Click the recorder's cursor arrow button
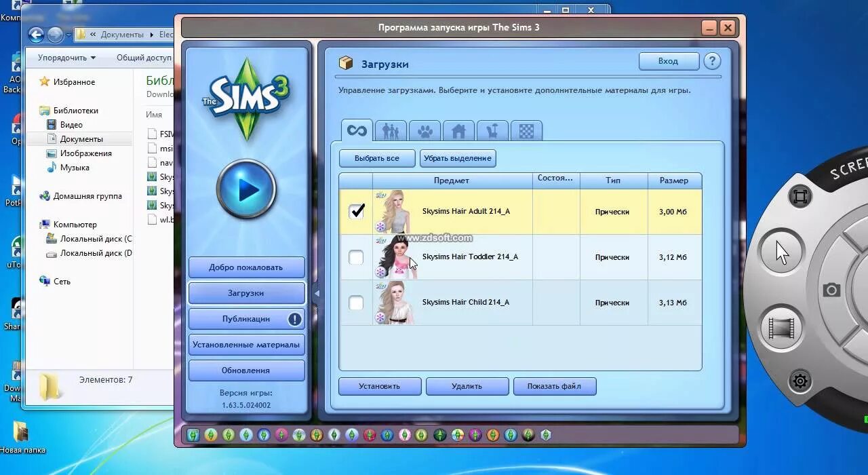Screen dimensions: 868x475 pyautogui.click(x=782, y=252)
